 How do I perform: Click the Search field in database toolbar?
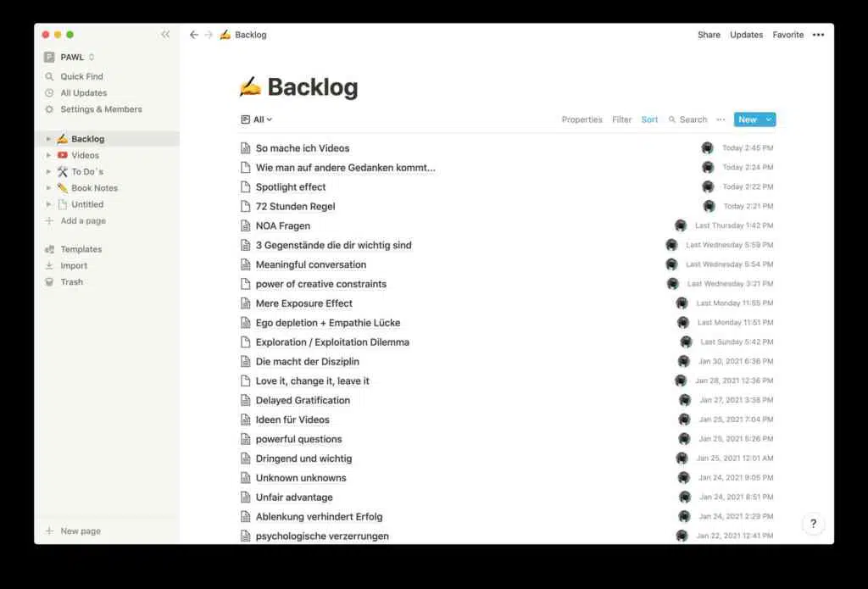tap(687, 120)
